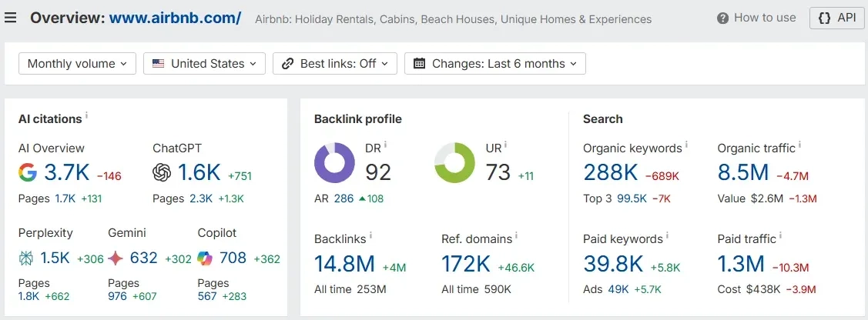Image resolution: width=868 pixels, height=320 pixels.
Task: Open the Best links: Off dropdown
Action: point(335,64)
